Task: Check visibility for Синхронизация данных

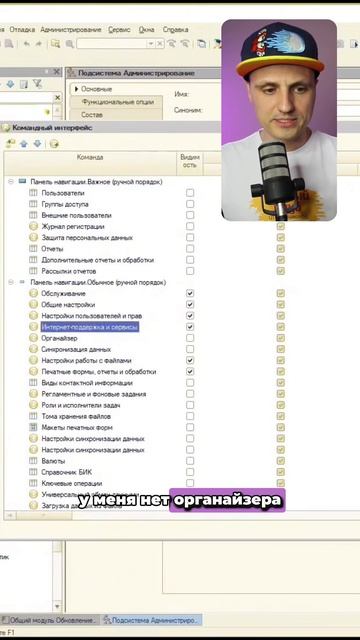Action: 190,349
